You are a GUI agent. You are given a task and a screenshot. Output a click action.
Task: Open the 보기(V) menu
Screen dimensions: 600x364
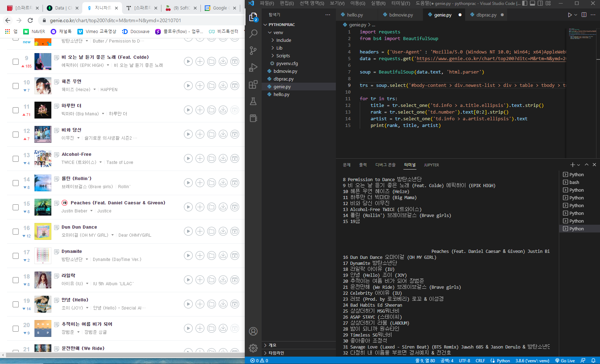tap(337, 3)
